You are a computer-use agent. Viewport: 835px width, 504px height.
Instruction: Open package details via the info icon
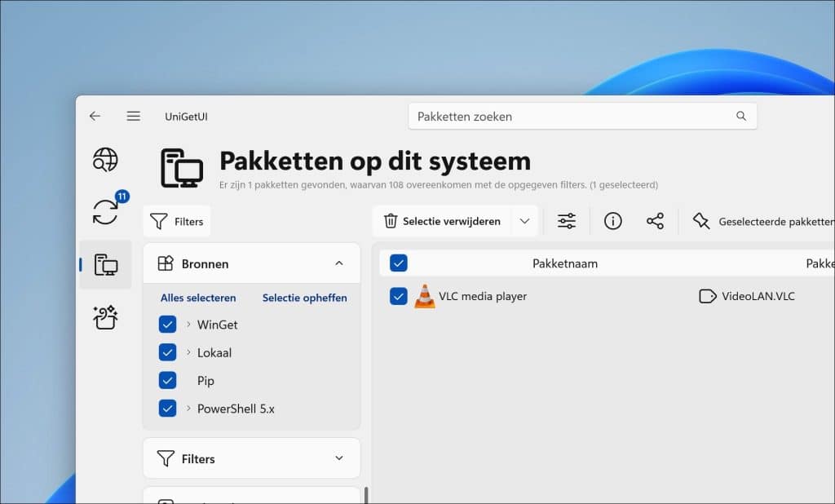point(612,221)
